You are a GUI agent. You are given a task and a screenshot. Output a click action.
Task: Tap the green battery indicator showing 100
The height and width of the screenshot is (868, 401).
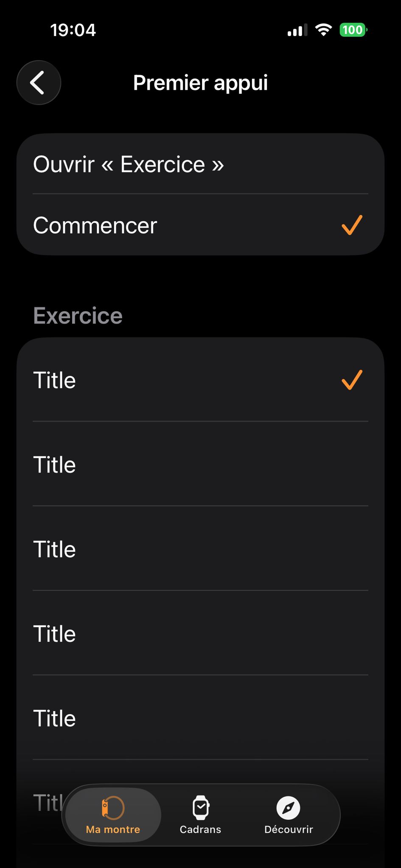(353, 30)
